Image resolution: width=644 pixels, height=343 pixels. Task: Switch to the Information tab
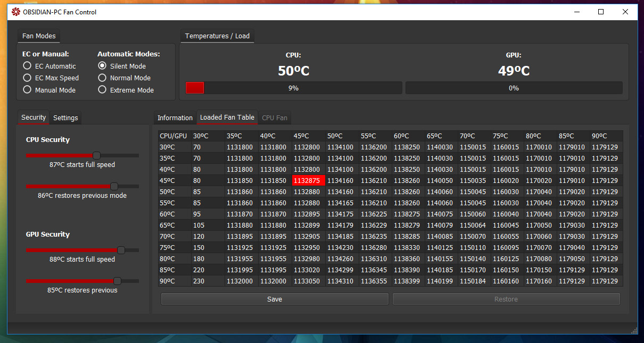[x=175, y=118]
